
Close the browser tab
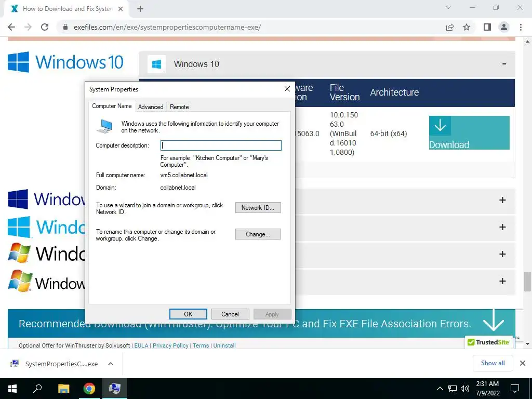pos(121,9)
